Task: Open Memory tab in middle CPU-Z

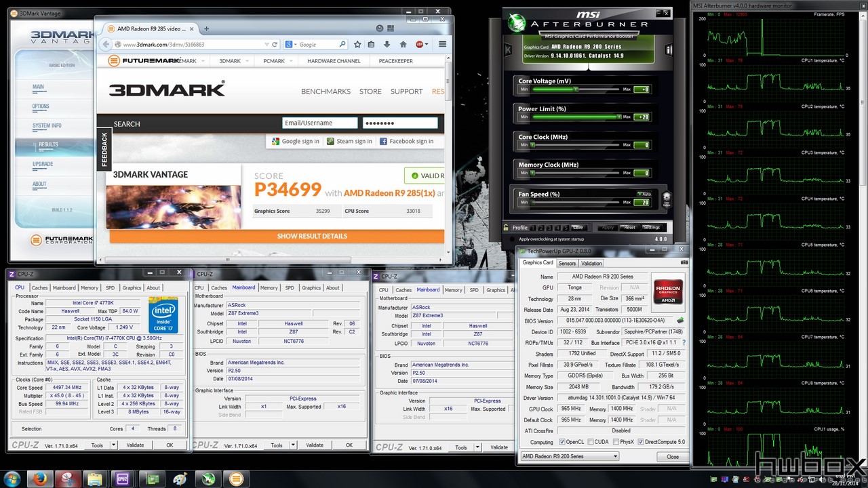Action: click(269, 288)
